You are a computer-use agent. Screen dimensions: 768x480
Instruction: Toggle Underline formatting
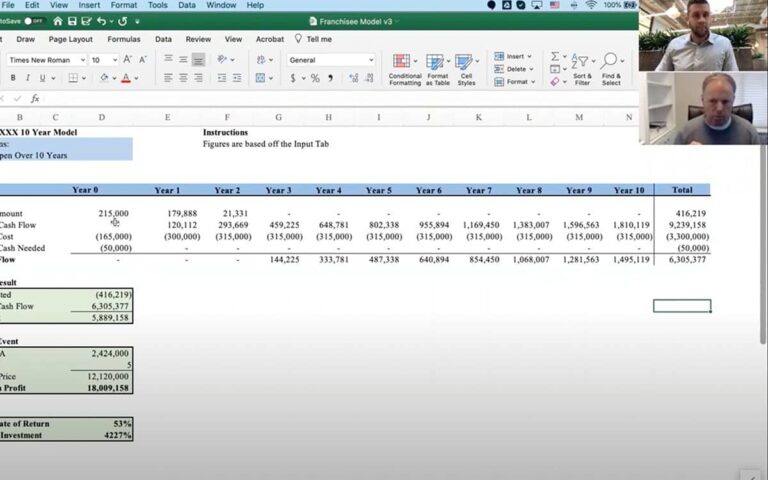pyautogui.click(x=42, y=78)
